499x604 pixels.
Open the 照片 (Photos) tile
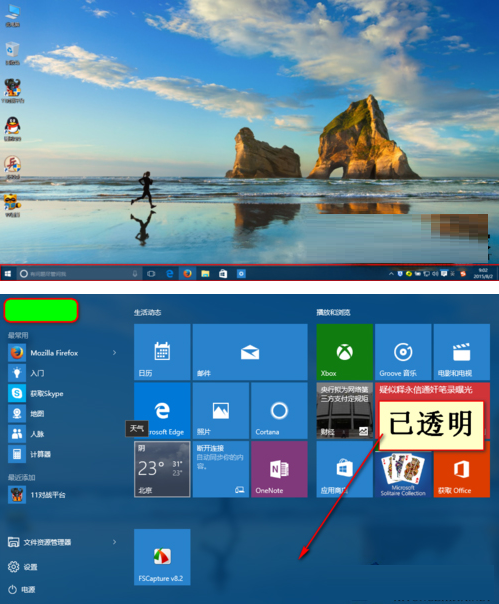pyautogui.click(x=221, y=411)
